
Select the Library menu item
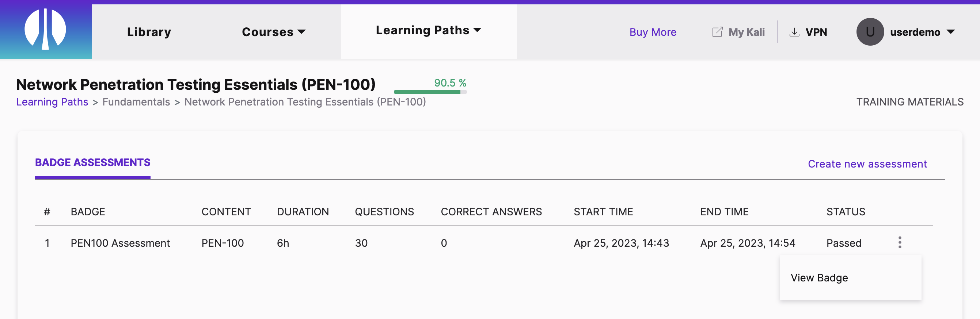tap(149, 32)
